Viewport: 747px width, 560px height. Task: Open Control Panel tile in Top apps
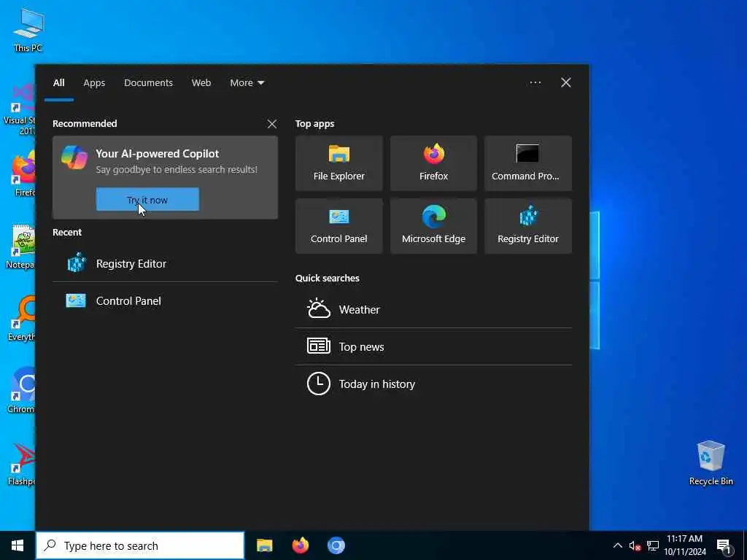coord(338,226)
